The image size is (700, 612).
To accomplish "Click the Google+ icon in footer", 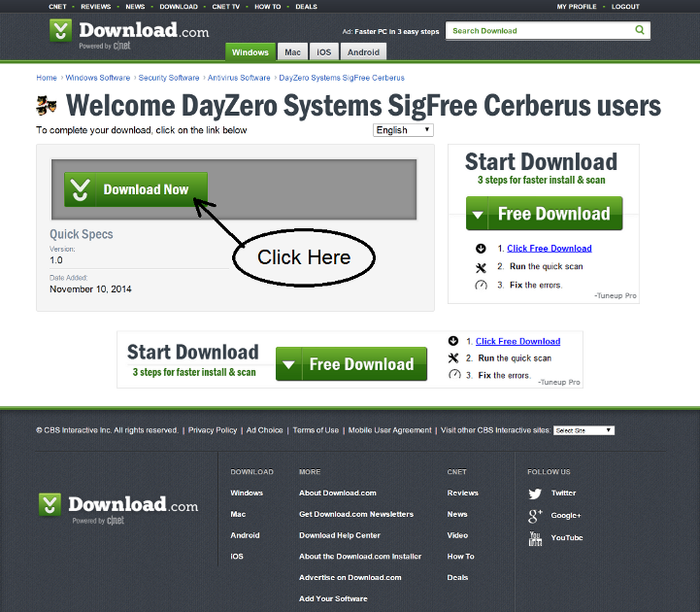I will pyautogui.click(x=535, y=515).
